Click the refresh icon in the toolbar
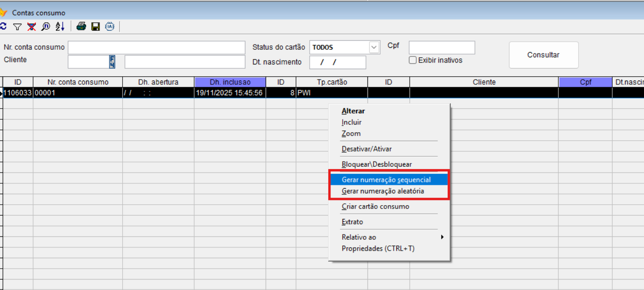The height and width of the screenshot is (290, 644). tap(3, 27)
